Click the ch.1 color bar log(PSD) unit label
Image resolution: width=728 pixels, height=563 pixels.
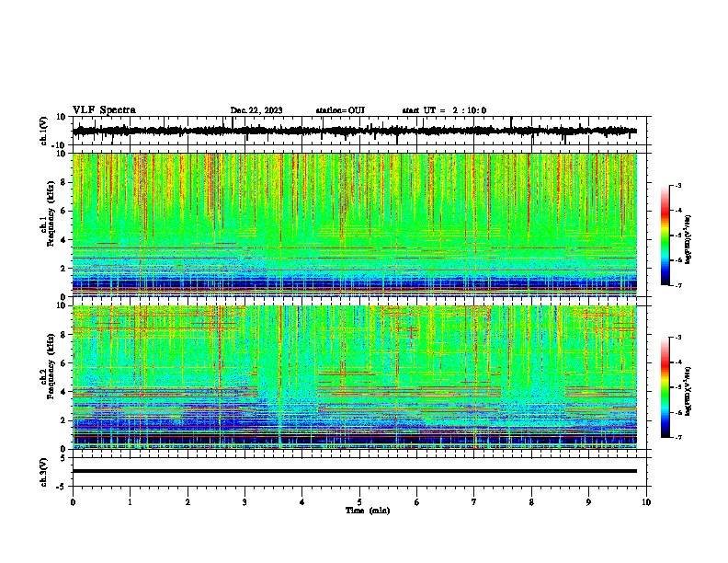(688, 240)
